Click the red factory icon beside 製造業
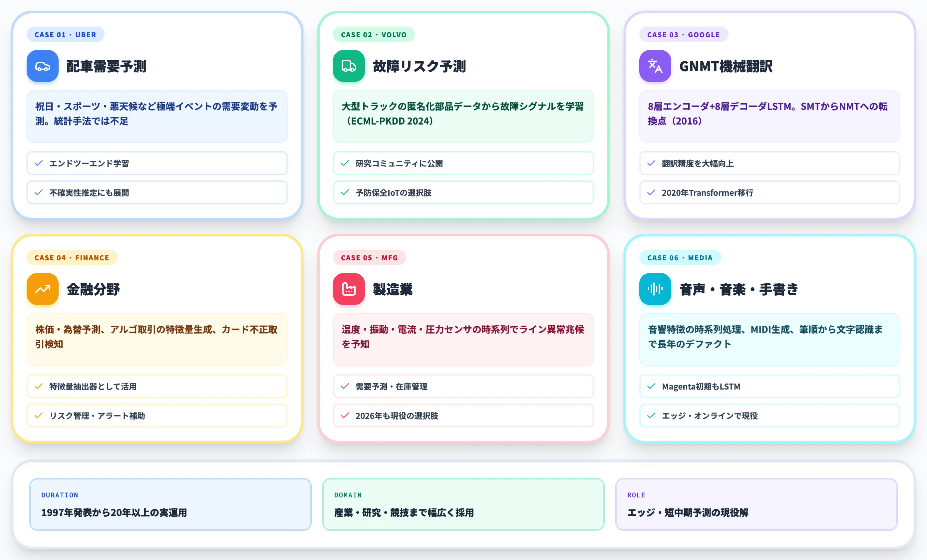Image resolution: width=927 pixels, height=560 pixels. coord(349,289)
